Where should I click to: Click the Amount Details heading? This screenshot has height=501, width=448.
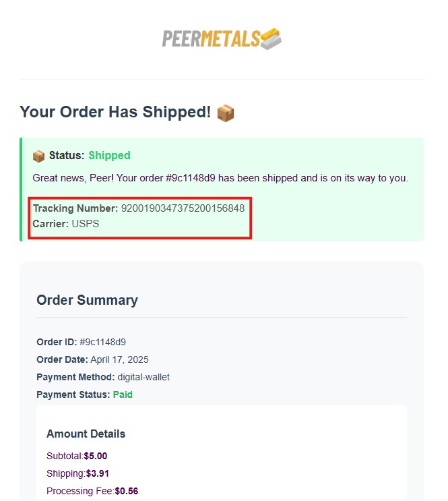(x=86, y=434)
